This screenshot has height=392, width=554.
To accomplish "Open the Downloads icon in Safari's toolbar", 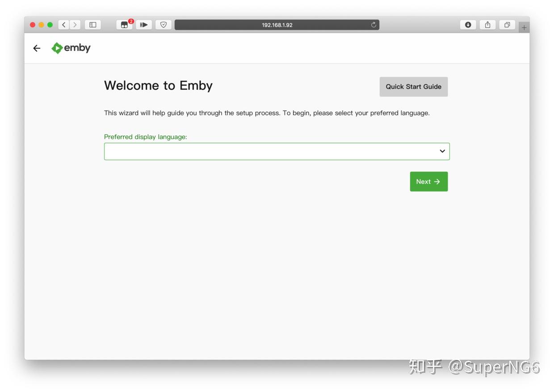I will click(468, 25).
